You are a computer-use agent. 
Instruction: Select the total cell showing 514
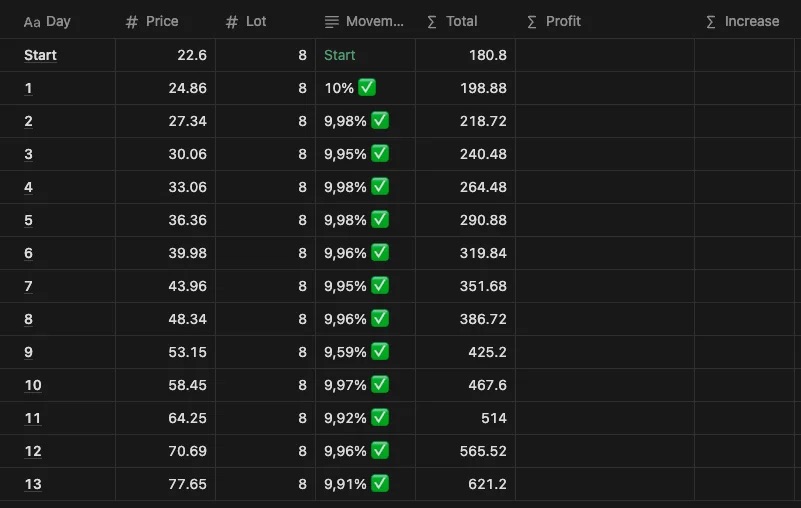pyautogui.click(x=465, y=418)
